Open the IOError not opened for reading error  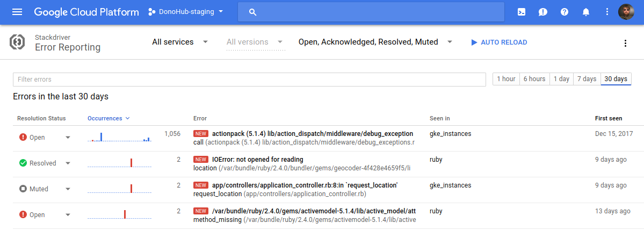pos(257,160)
